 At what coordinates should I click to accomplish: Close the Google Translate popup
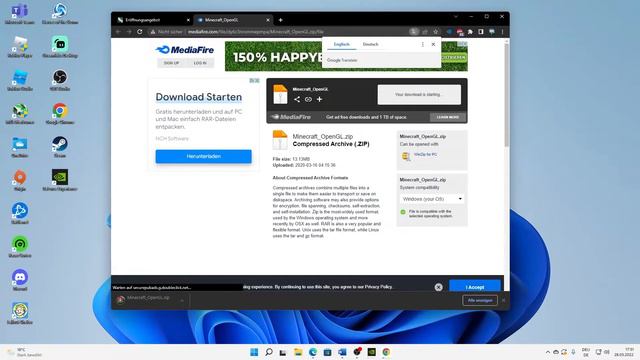click(433, 44)
